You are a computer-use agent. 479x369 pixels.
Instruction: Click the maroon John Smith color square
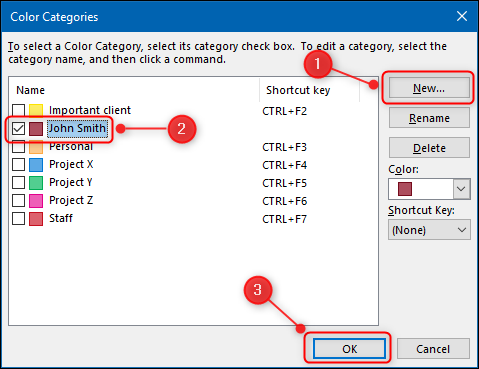pyautogui.click(x=36, y=128)
